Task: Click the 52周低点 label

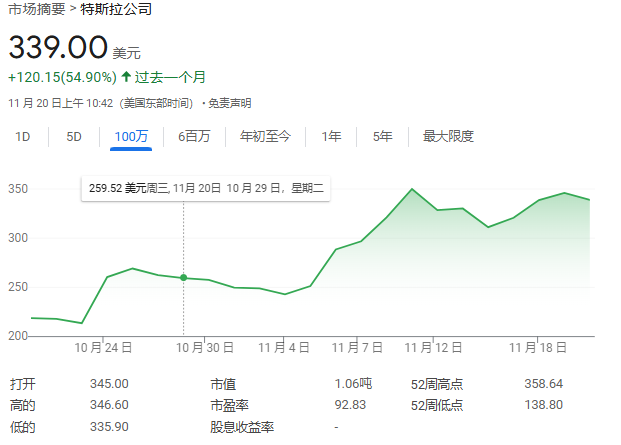Action: click(x=437, y=405)
